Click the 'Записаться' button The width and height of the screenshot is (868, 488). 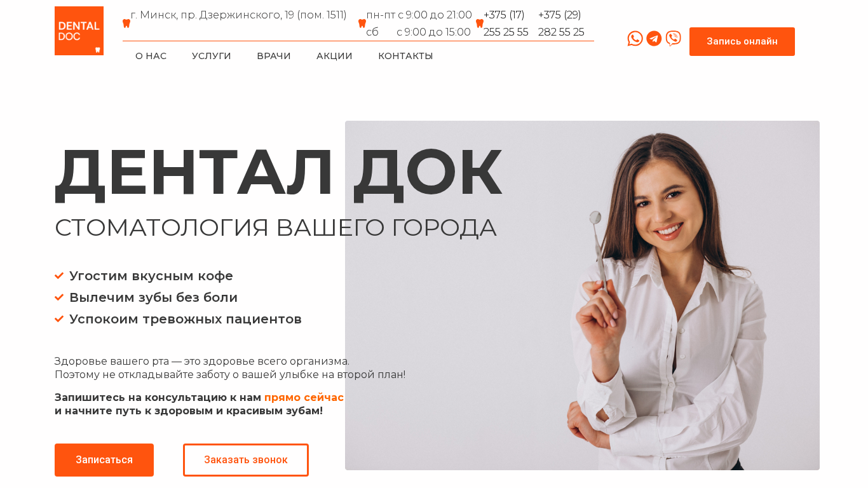[x=104, y=460]
